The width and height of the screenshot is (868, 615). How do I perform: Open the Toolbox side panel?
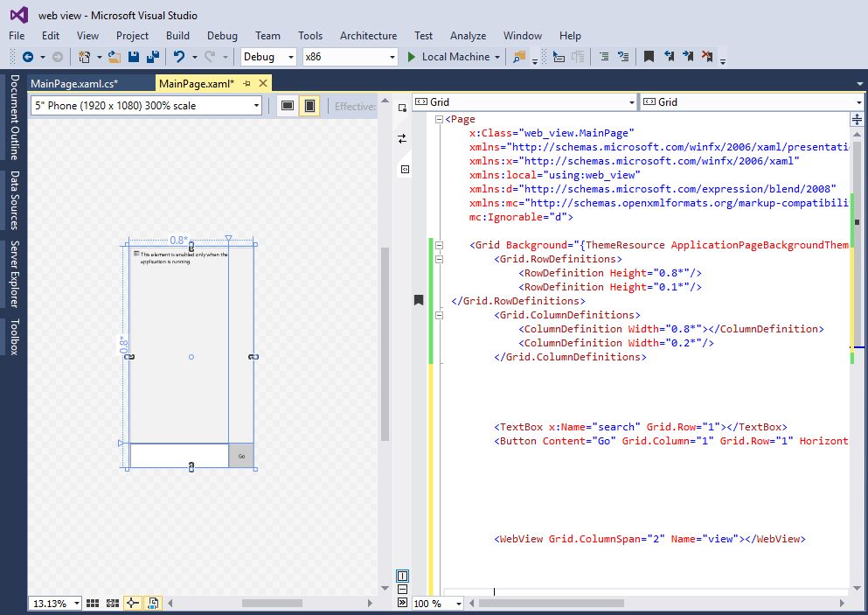click(x=14, y=337)
